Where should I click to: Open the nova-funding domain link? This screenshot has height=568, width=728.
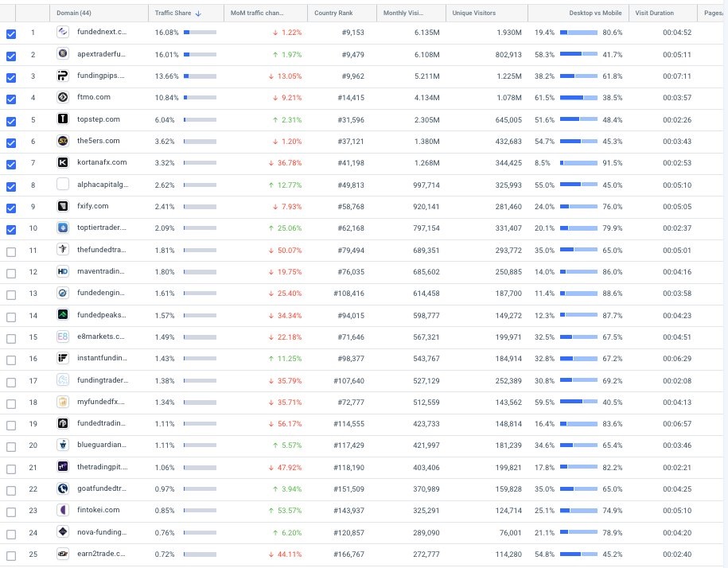tap(102, 532)
